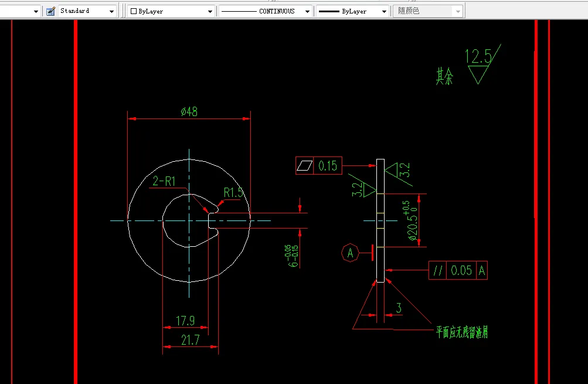Select the 21.7 dimension text
Image resolution: width=588 pixels, height=384 pixels.
[190, 340]
